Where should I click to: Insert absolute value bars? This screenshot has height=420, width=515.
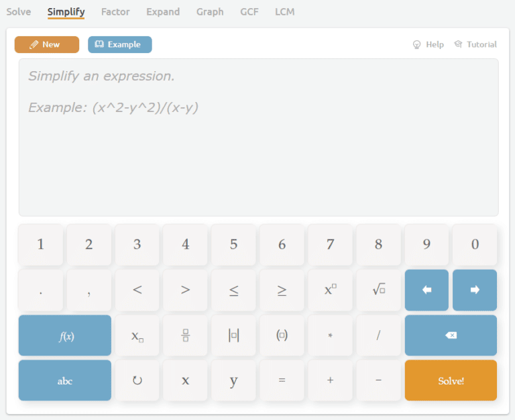[x=233, y=335]
